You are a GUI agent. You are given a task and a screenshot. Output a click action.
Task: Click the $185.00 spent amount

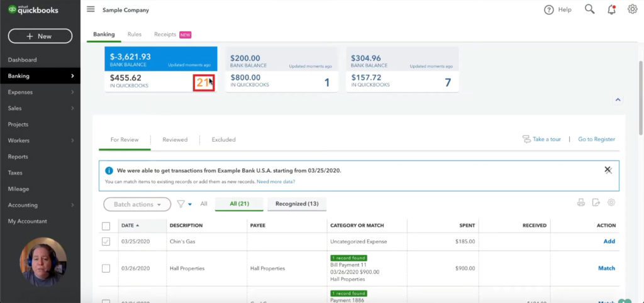coord(465,241)
